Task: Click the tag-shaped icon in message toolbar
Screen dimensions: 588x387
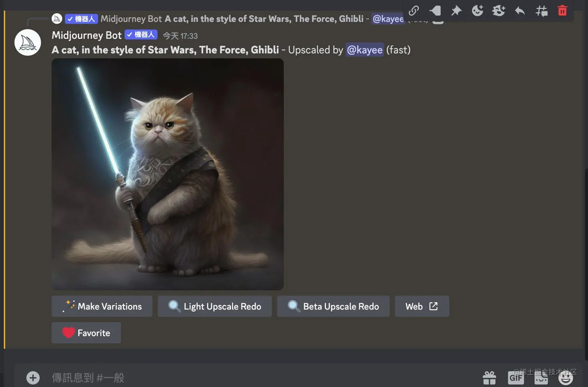Action: tap(435, 10)
